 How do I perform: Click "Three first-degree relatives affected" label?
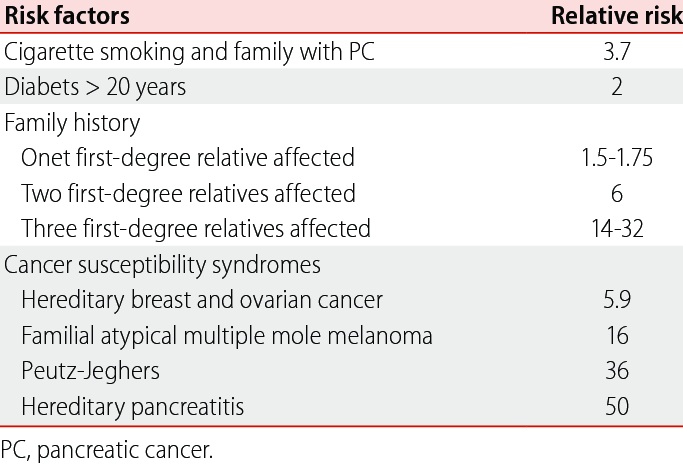pos(196,228)
